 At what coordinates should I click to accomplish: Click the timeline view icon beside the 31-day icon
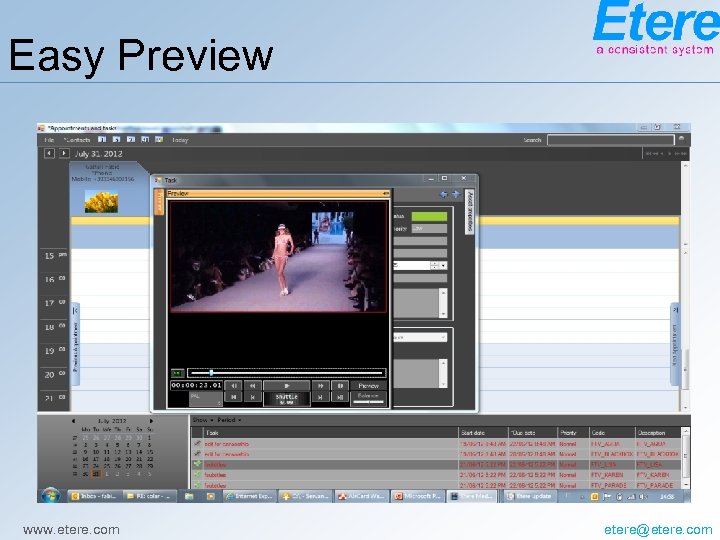[159, 139]
